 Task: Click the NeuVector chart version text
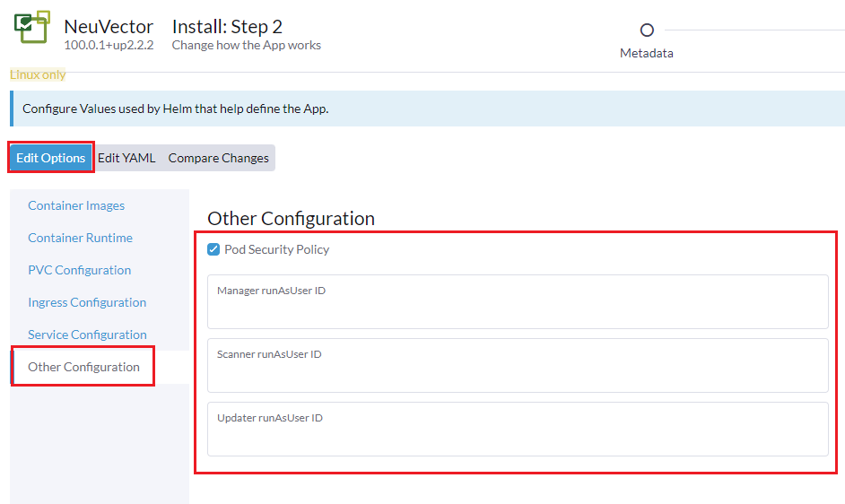click(109, 45)
